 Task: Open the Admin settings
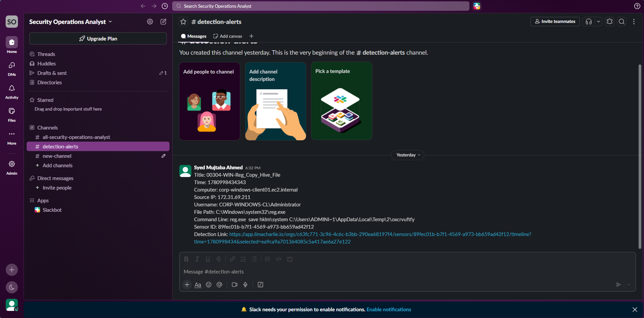pos(12,168)
